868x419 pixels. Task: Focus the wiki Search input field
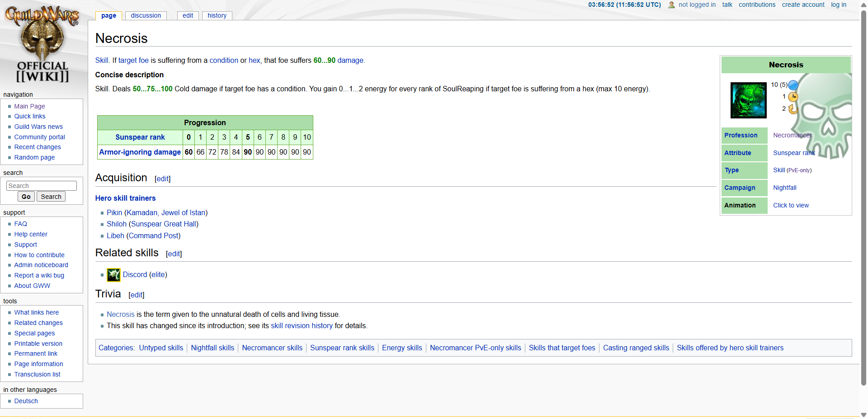42,186
